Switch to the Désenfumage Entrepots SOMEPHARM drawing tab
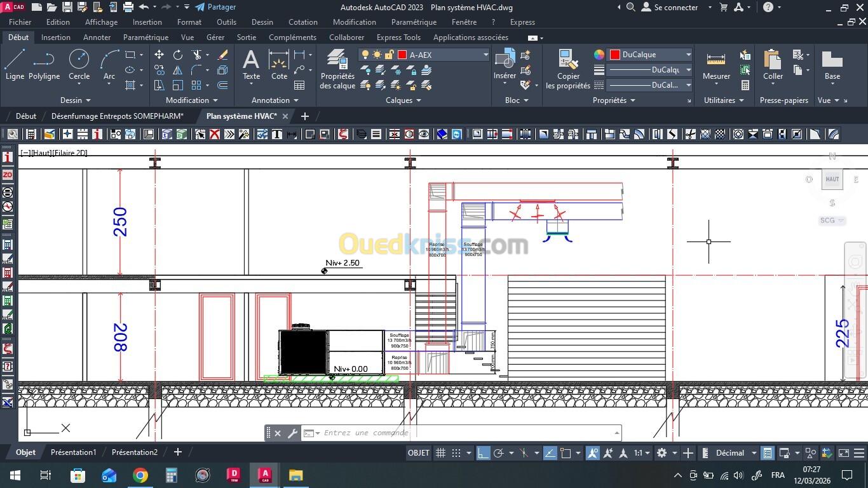The image size is (868, 488). (118, 116)
